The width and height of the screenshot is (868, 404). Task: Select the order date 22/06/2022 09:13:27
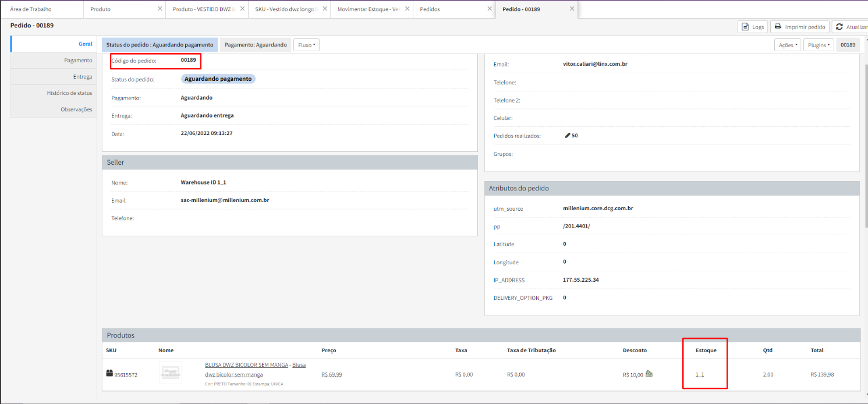point(207,133)
